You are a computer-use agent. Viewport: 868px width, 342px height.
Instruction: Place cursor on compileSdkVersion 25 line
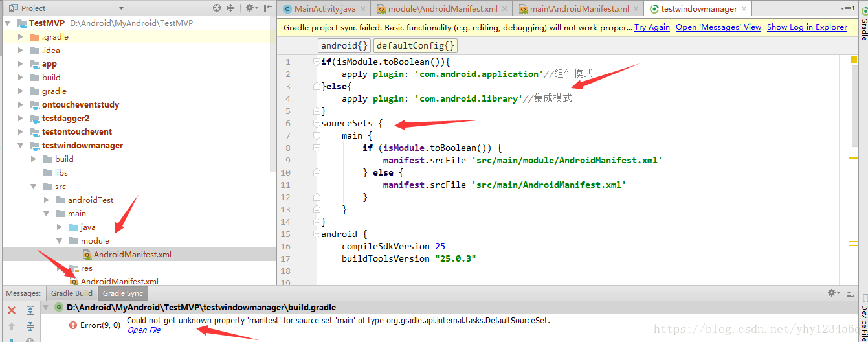point(394,246)
